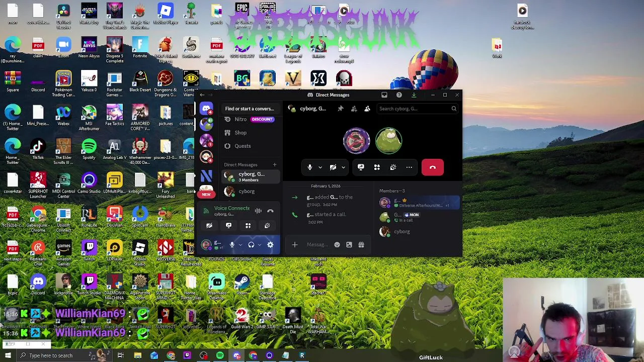The height and width of the screenshot is (362, 644).
Task: Open the cyborg direct message
Action: [x=251, y=192]
